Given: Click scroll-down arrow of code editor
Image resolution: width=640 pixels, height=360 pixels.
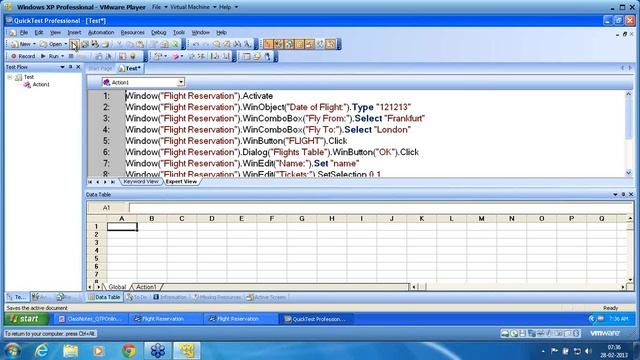Looking at the screenshot, I should point(629,173).
